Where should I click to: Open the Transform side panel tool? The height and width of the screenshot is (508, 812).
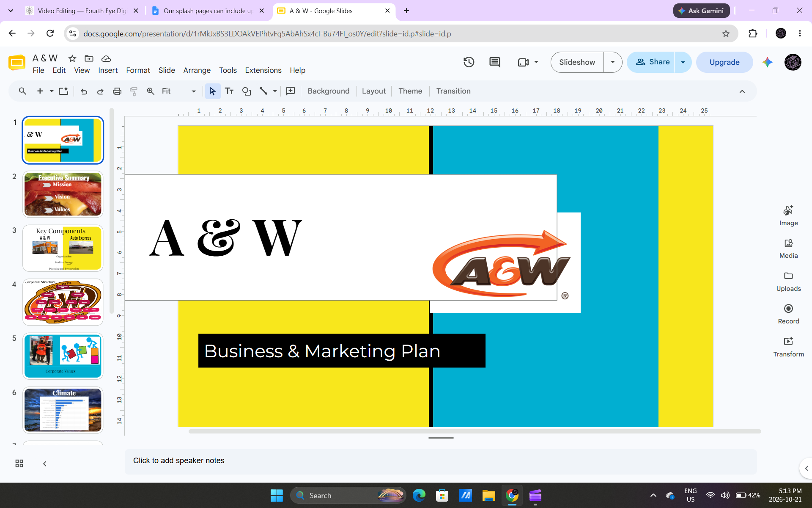[x=788, y=347]
